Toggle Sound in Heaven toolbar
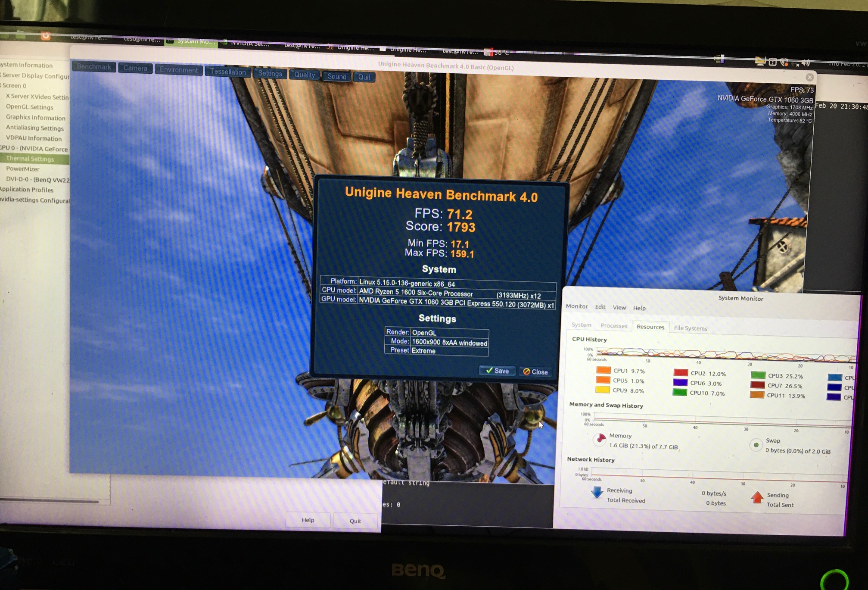 point(337,76)
